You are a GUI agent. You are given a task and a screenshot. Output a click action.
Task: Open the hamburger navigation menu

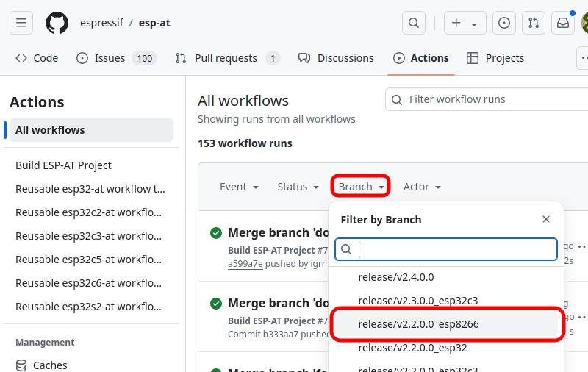21,23
